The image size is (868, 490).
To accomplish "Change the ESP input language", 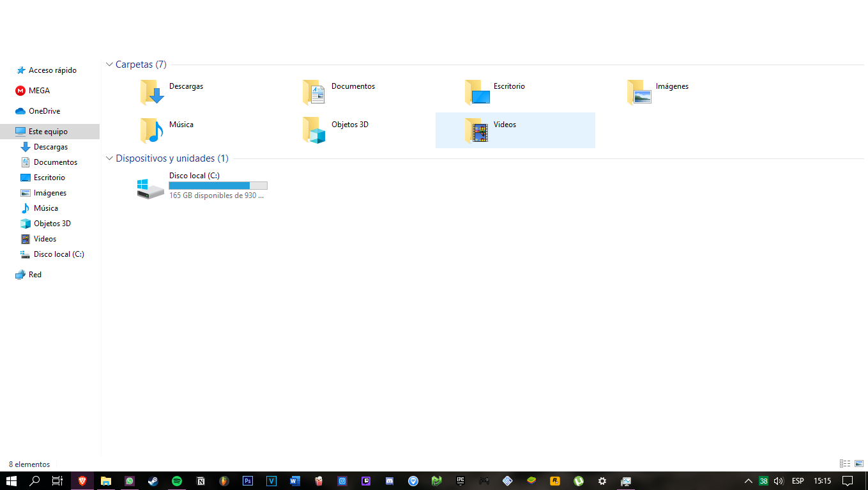I will pyautogui.click(x=798, y=480).
